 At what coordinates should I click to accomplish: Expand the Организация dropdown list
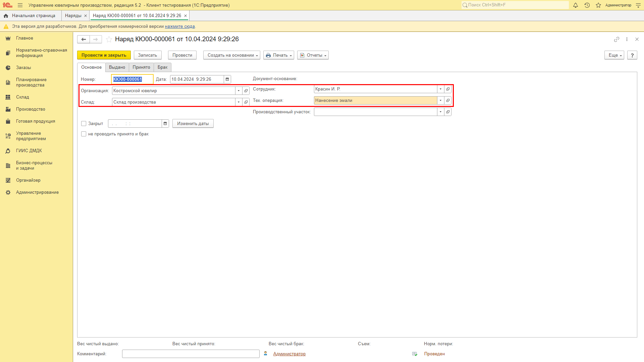click(x=239, y=91)
